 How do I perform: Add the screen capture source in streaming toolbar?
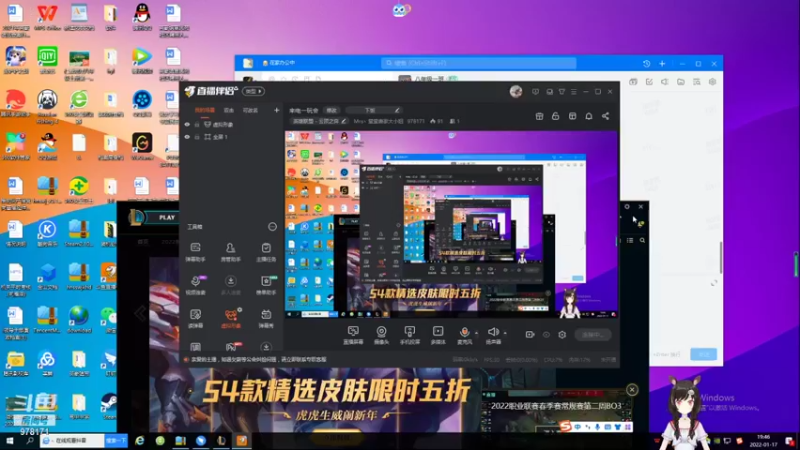353,335
